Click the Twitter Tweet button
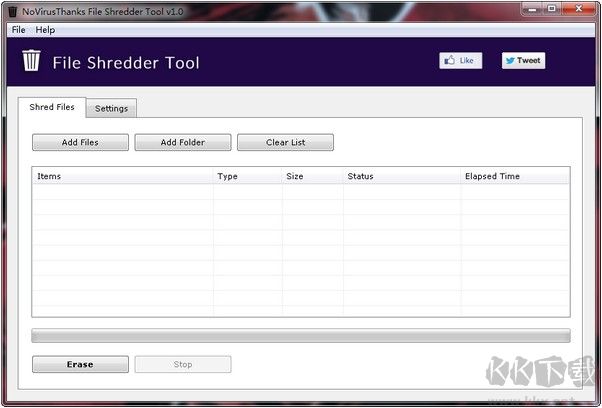Screen dimensions: 602x408 click(x=523, y=61)
